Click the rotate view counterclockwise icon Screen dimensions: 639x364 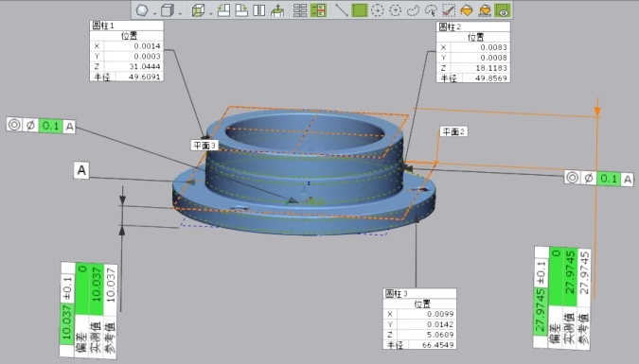tap(223, 10)
